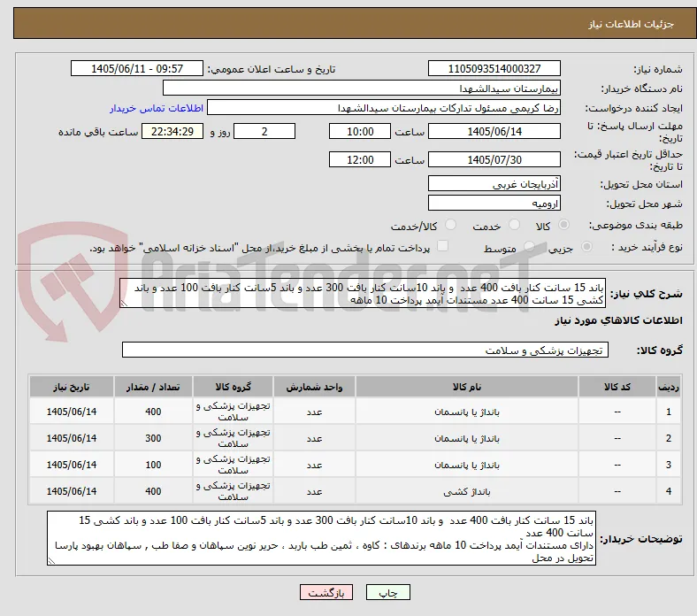
Task: Click the تاریخ نیاز column header
Action: [72, 387]
